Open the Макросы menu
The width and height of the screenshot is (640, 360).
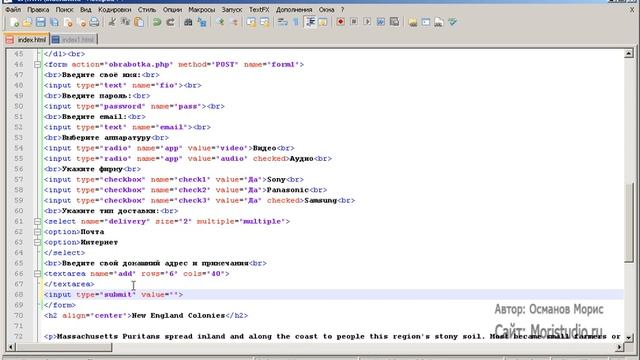pos(202,9)
